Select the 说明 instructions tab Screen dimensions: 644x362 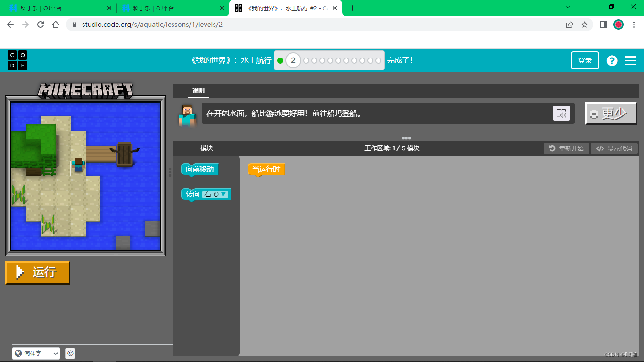point(198,91)
